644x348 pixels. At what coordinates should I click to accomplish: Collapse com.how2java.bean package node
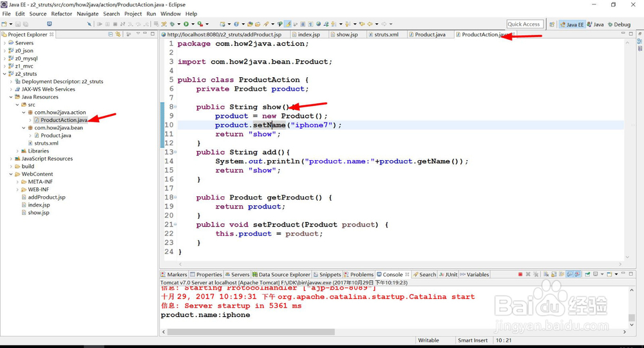click(24, 127)
